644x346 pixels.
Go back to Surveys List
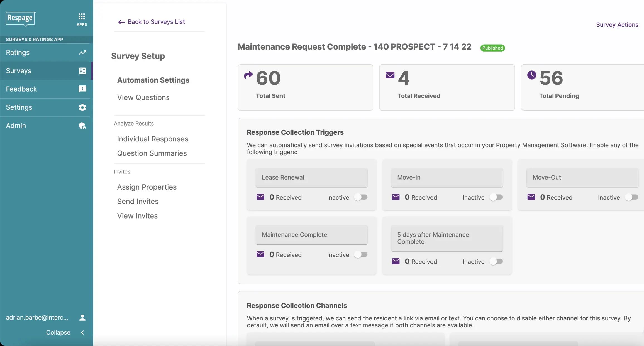click(152, 22)
